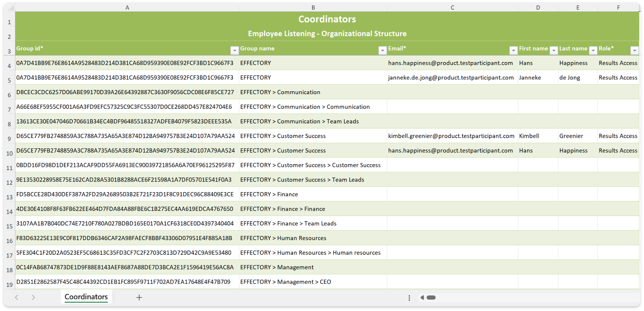Add a new sheet with plus icon
The height and width of the screenshot is (311, 644).
tap(139, 298)
